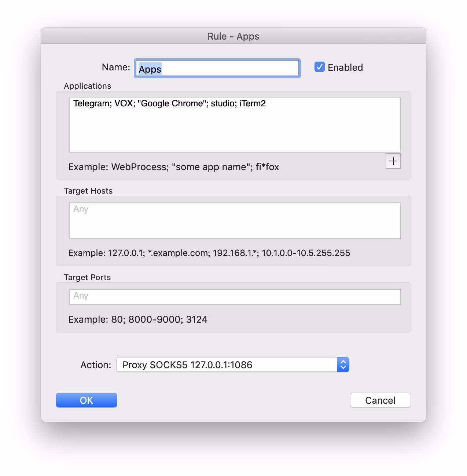Click "Google Chrome" entry in Applications text

coord(173,103)
